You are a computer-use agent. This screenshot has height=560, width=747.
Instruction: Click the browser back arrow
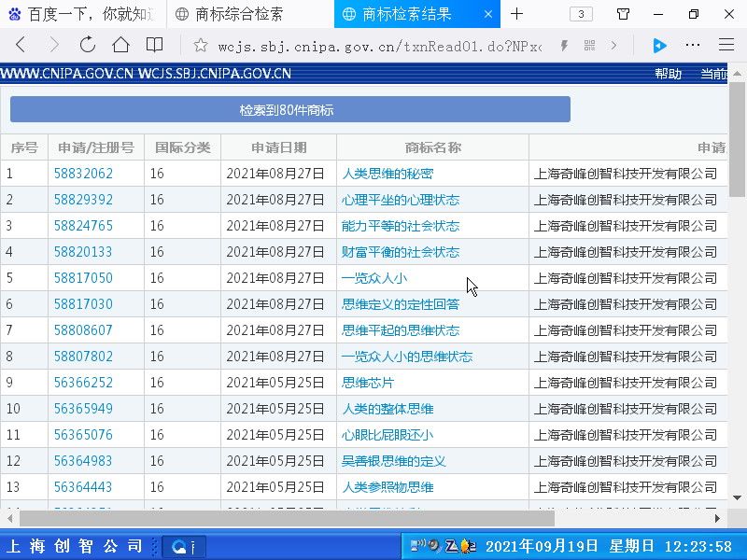pyautogui.click(x=21, y=45)
